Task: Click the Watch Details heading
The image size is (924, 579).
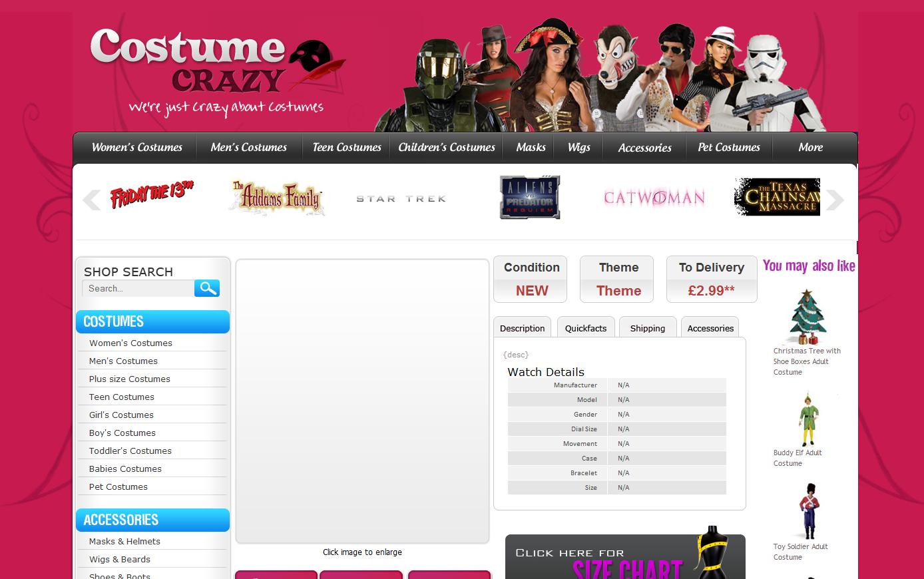Action: [x=546, y=372]
